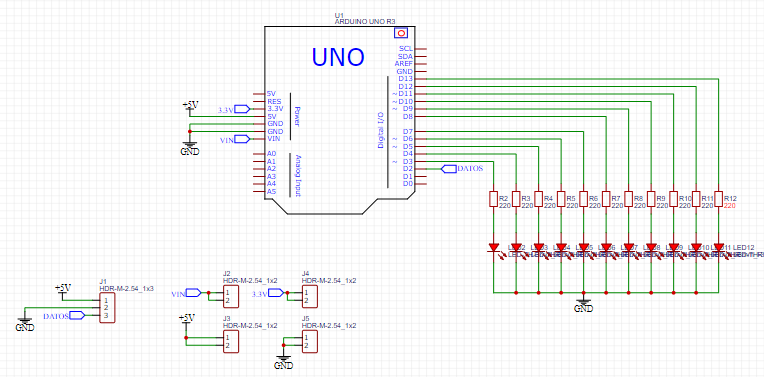This screenshot has width=764, height=377.
Task: Click the GND symbol below header J5
Action: [x=284, y=361]
